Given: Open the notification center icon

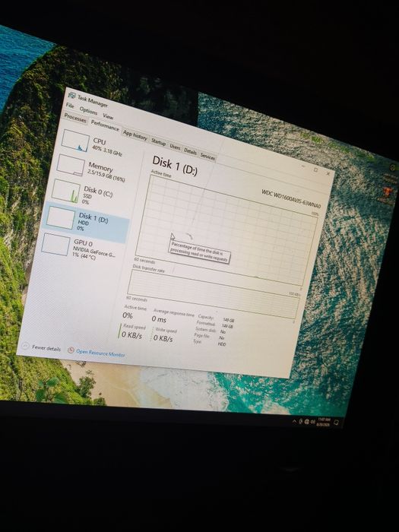Looking at the screenshot, I should pos(336,423).
